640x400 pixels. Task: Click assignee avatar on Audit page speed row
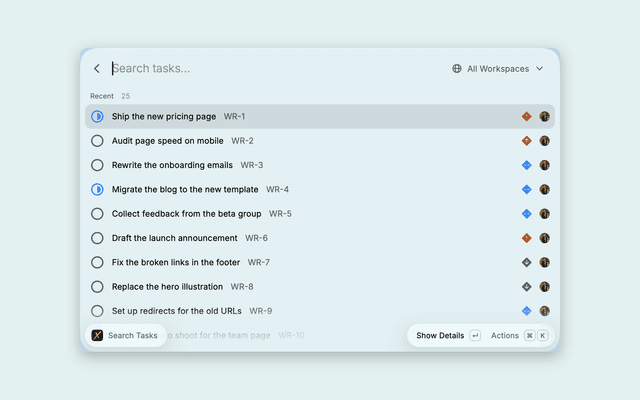tap(544, 141)
